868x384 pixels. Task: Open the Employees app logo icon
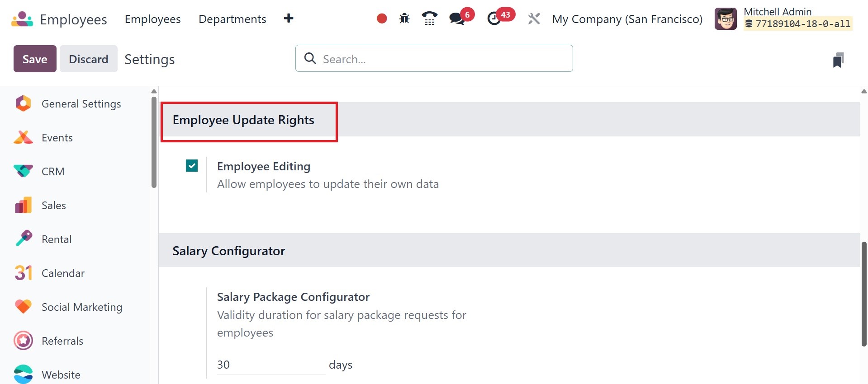22,19
